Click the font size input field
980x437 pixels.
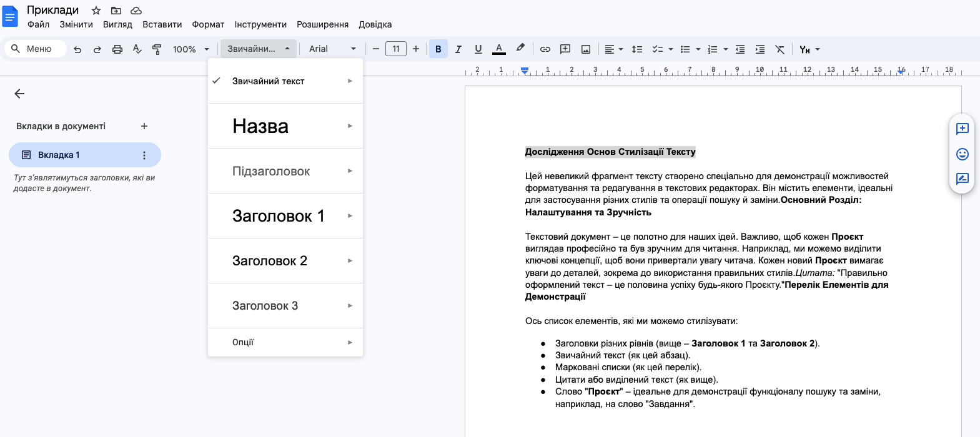pyautogui.click(x=395, y=49)
